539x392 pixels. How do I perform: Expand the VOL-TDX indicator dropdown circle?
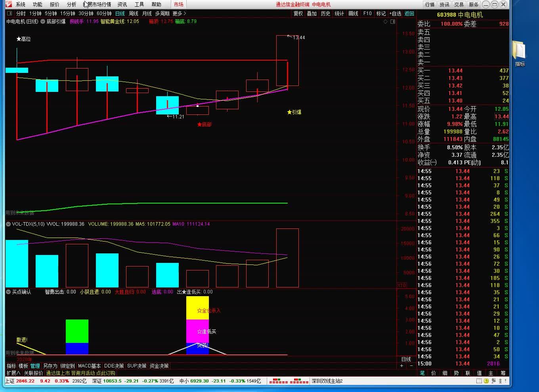point(8,224)
